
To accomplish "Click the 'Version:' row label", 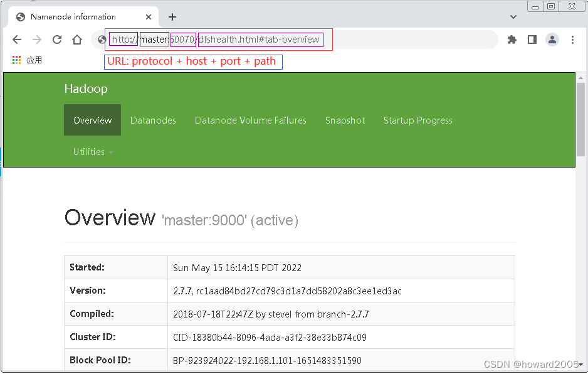I will point(88,291).
